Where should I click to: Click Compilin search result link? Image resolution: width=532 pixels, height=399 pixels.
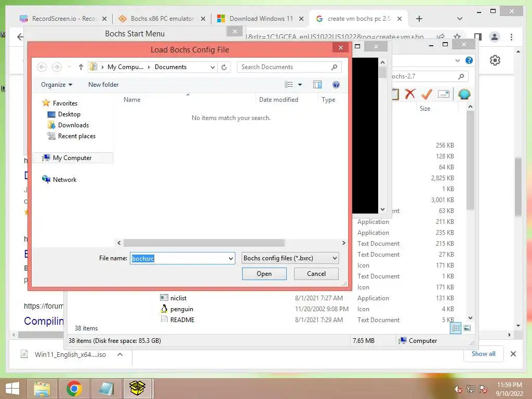[x=44, y=321]
